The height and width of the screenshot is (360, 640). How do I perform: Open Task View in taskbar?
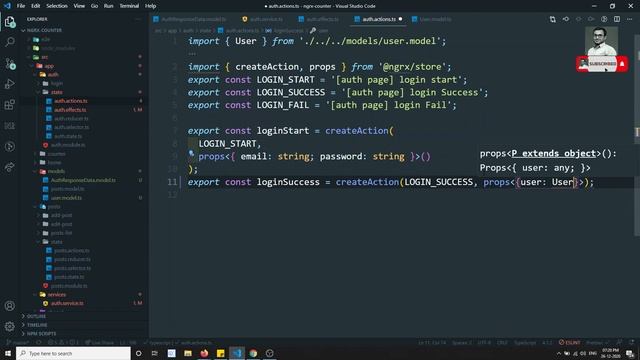coord(155,353)
